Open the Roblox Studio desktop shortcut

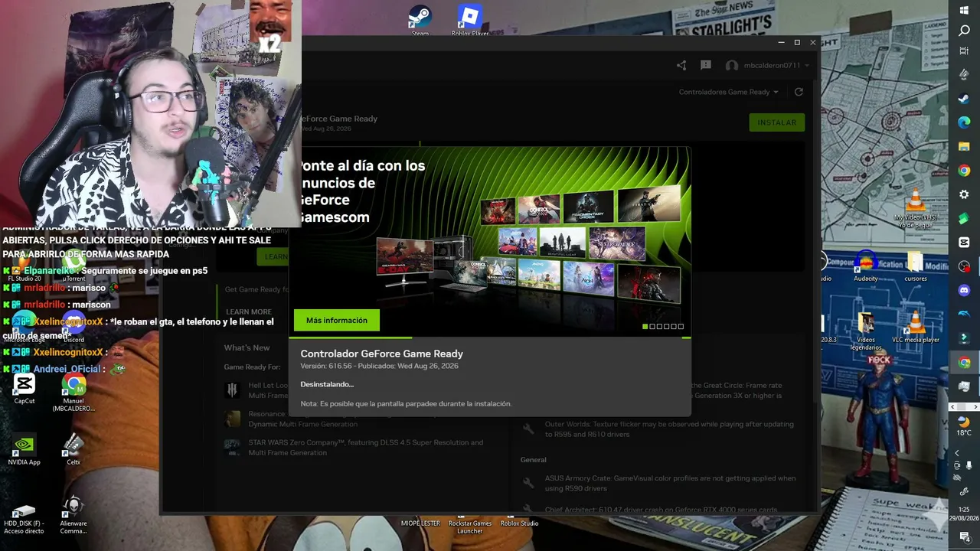[519, 523]
